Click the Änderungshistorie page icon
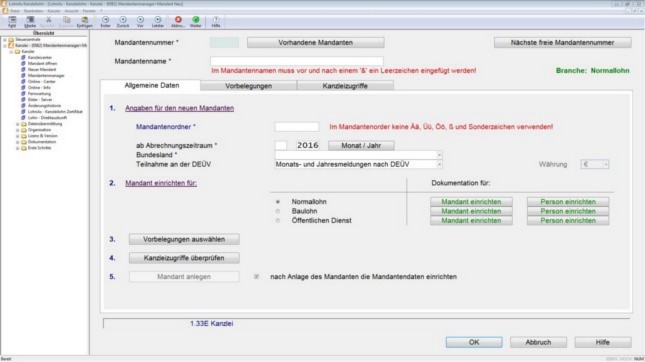This screenshot has height=362, width=645. pos(23,106)
